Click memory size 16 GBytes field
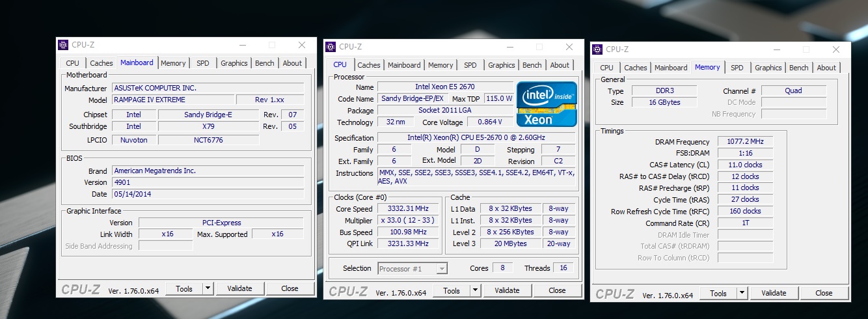 point(664,102)
